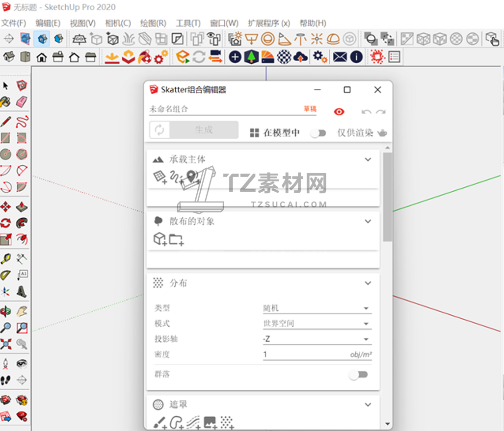Screen dimensions: 504x431
Task: Click the house Front view icon
Action: [42, 57]
